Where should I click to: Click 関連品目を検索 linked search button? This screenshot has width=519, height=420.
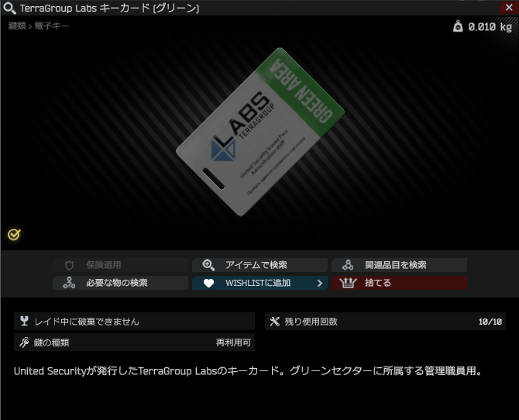pos(399,265)
